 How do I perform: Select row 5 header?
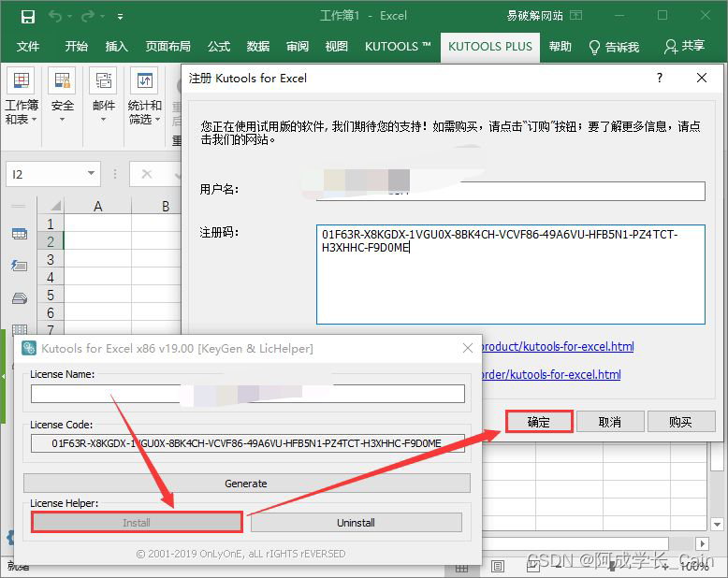51,296
